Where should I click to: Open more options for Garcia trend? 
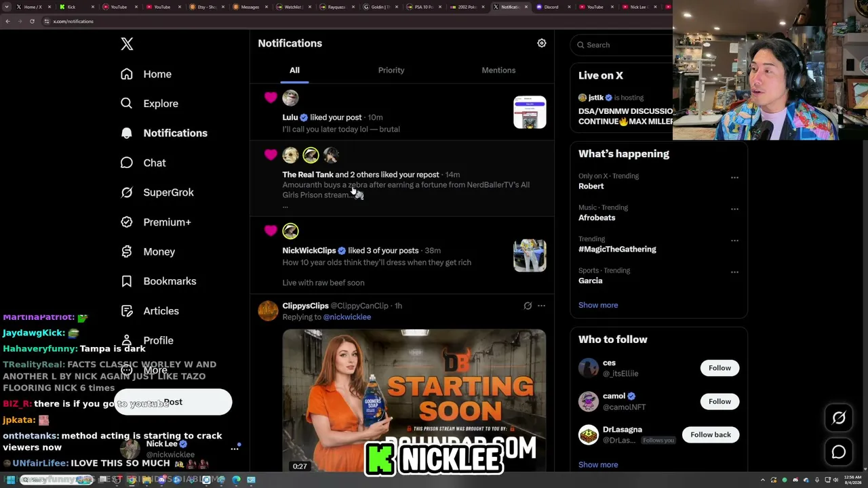[x=734, y=272]
